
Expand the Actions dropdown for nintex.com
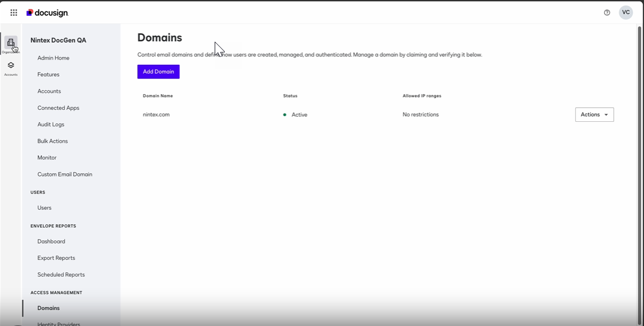tap(594, 114)
